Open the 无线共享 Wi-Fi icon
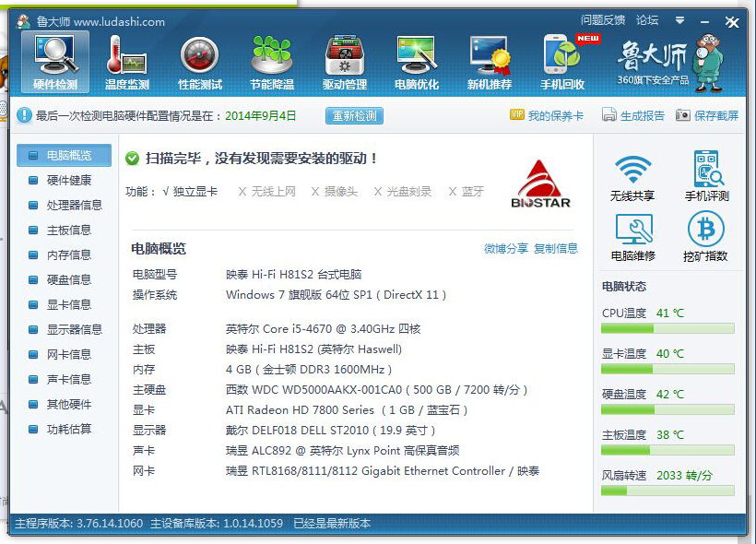The width and height of the screenshot is (756, 544). click(632, 170)
